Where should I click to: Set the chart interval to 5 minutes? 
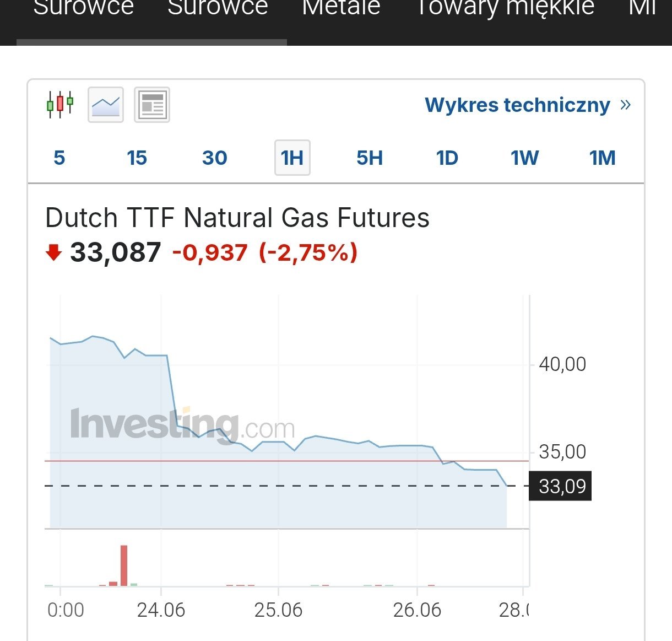[x=59, y=158]
